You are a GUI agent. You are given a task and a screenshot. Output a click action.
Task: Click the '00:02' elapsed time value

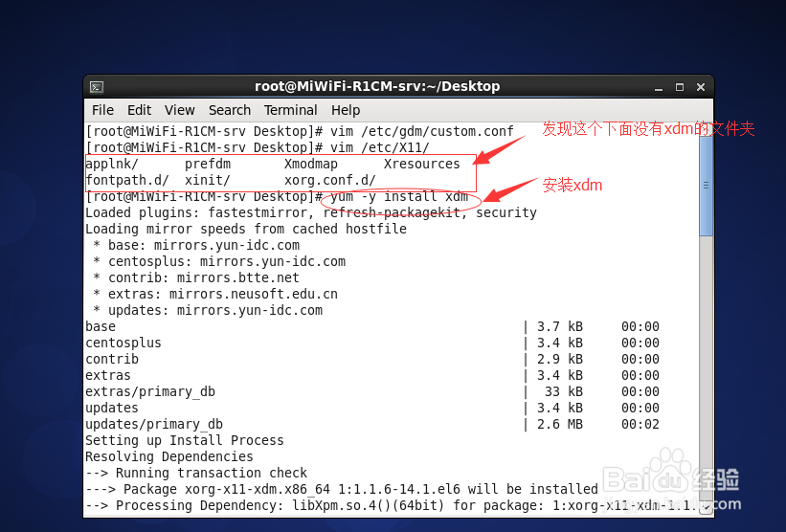(640, 424)
